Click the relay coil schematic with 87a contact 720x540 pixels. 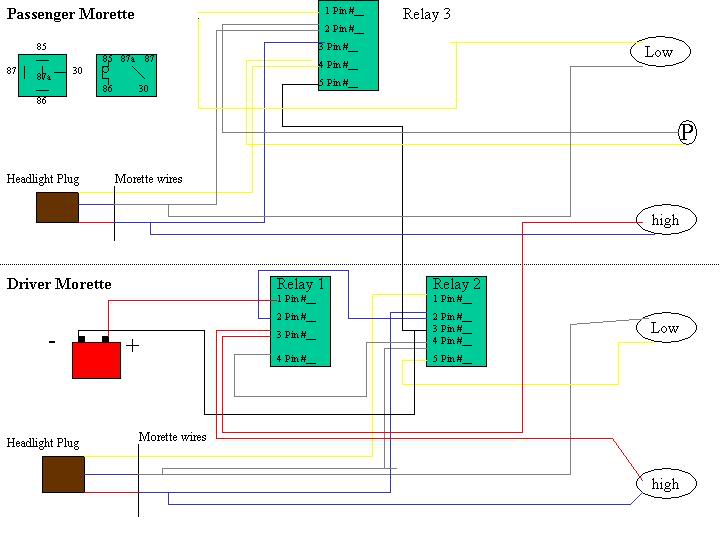(x=128, y=76)
